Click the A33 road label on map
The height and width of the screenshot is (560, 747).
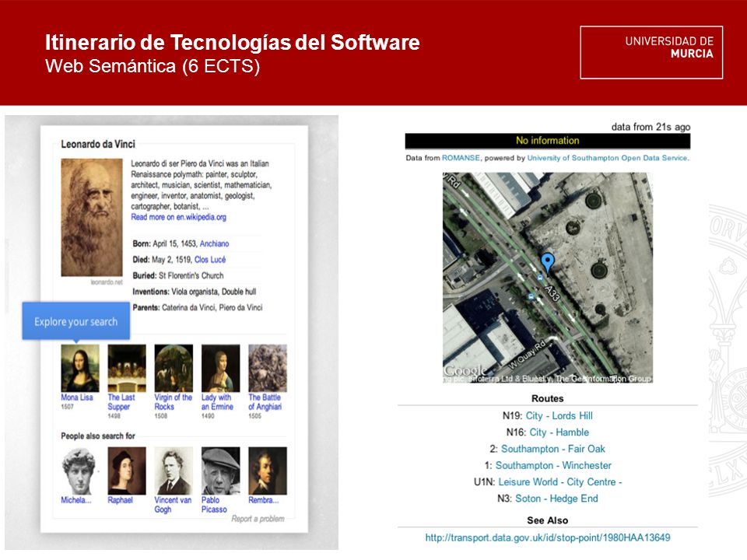552,293
